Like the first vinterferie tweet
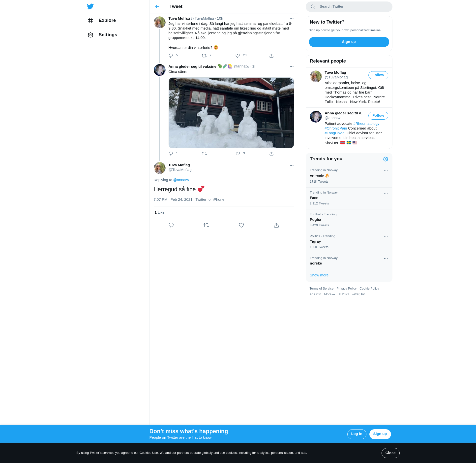Screen dimensions: 476x463 (x=238, y=56)
